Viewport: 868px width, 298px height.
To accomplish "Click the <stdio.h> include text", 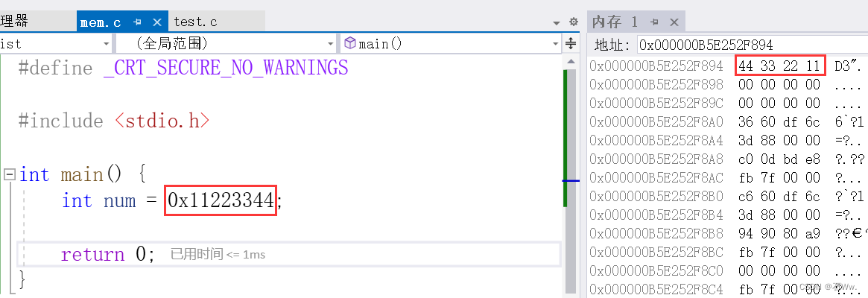I will pyautogui.click(x=162, y=121).
